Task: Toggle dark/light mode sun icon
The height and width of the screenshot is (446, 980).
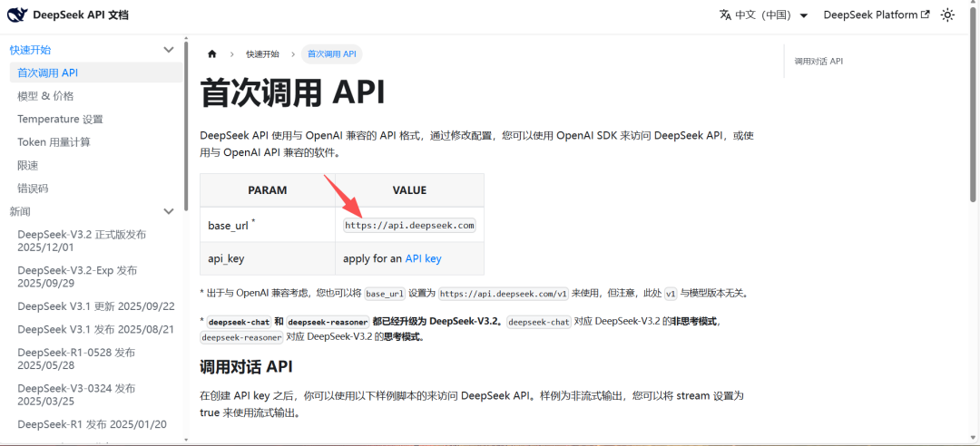Action: pyautogui.click(x=948, y=15)
